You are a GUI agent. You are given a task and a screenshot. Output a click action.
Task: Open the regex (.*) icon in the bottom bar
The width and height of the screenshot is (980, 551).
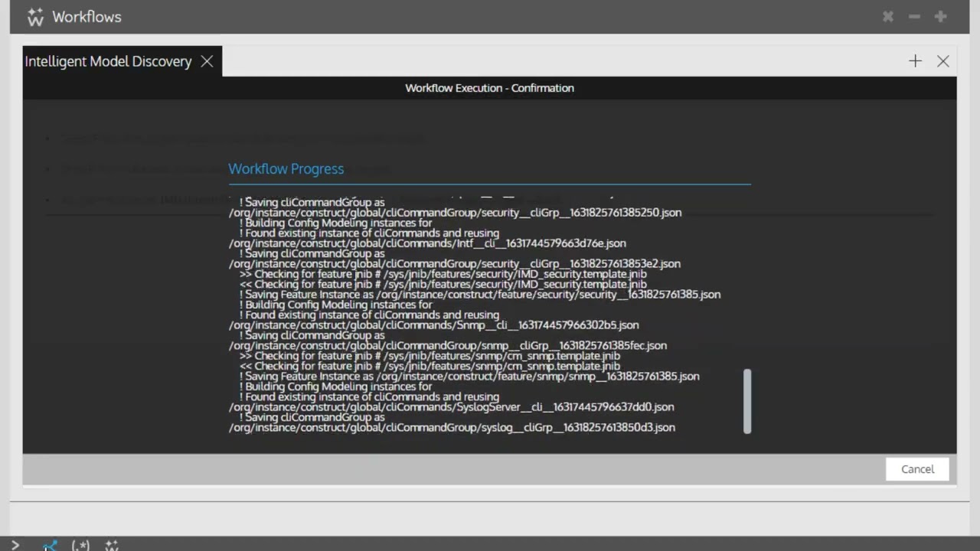click(80, 545)
